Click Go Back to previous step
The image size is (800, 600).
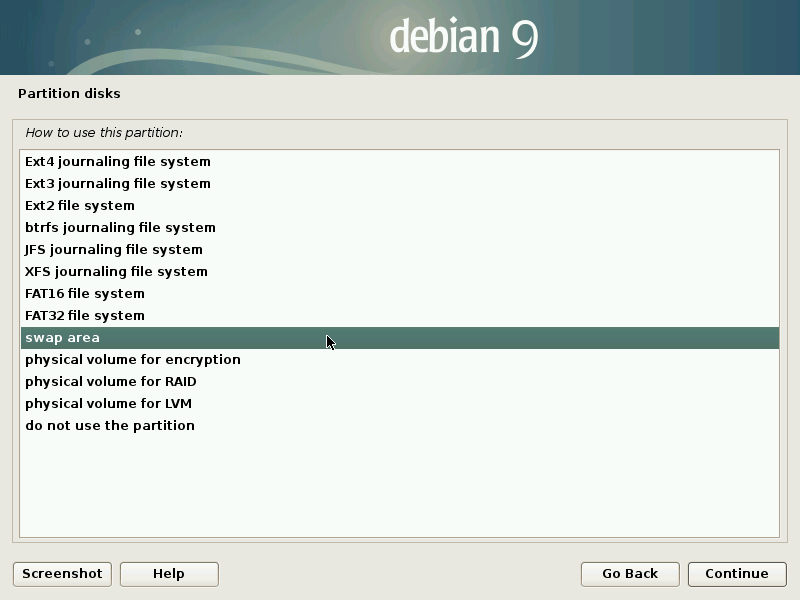point(630,574)
